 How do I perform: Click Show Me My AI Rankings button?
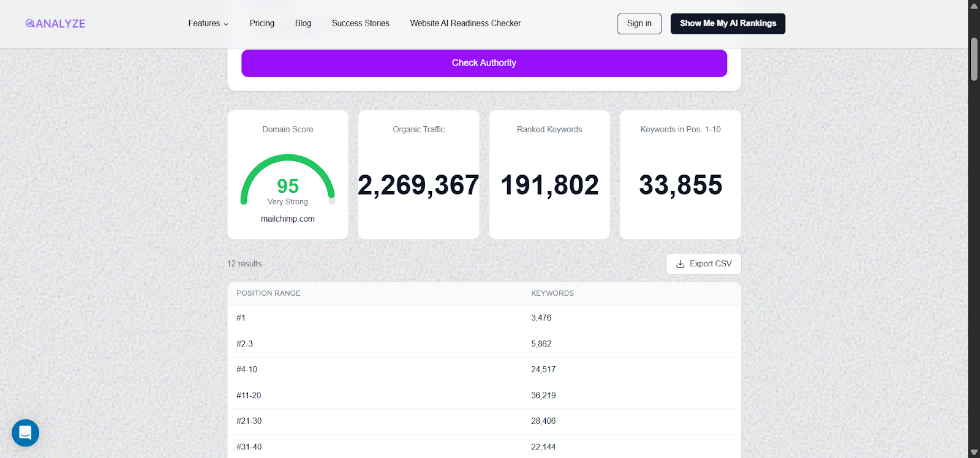click(728, 23)
